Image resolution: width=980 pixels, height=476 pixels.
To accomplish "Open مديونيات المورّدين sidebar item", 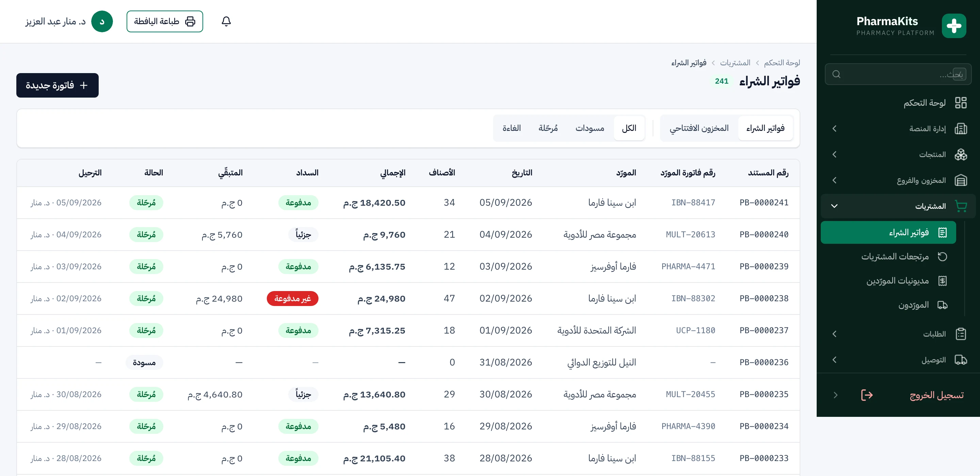I will click(x=888, y=281).
